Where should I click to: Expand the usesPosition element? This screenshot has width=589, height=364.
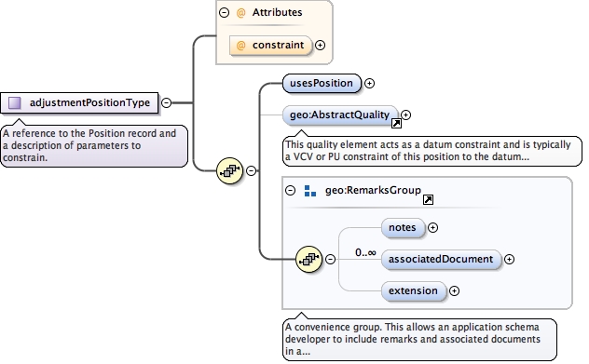[370, 83]
